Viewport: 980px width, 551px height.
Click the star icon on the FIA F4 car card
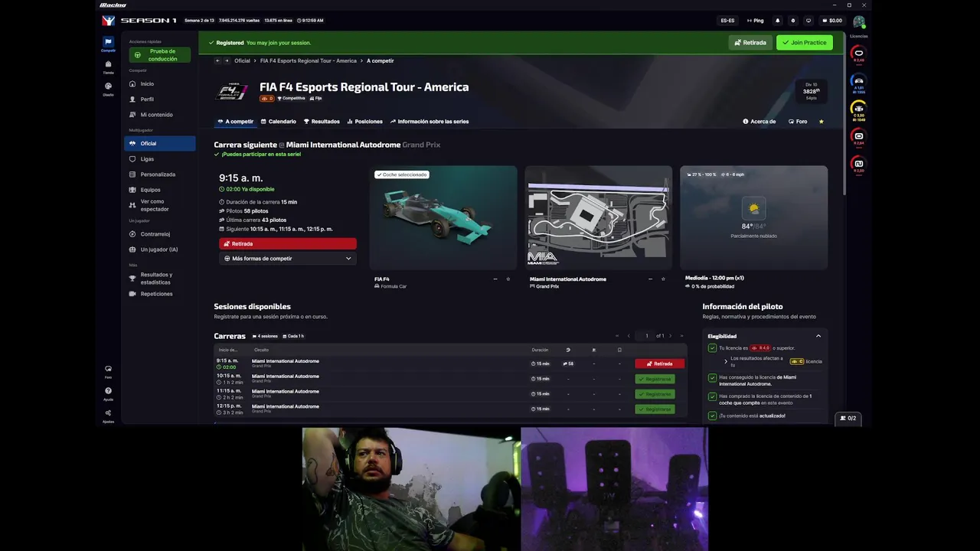(508, 279)
